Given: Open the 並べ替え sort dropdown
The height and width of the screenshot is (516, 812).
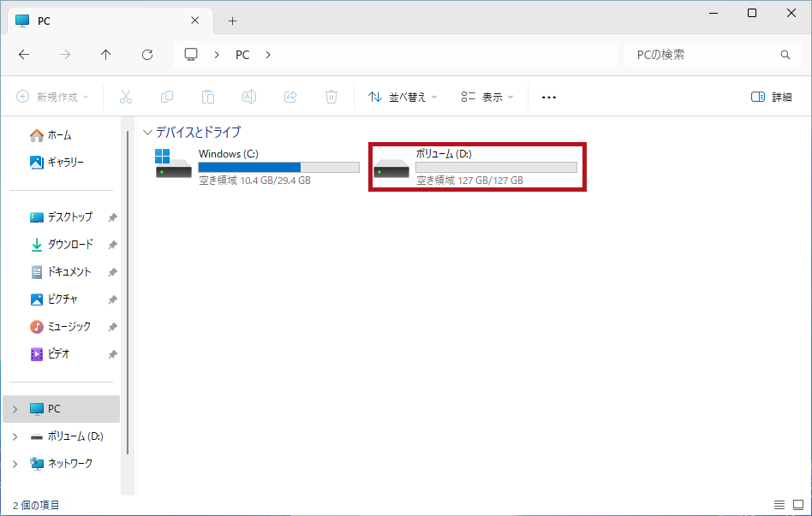Looking at the screenshot, I should 403,97.
